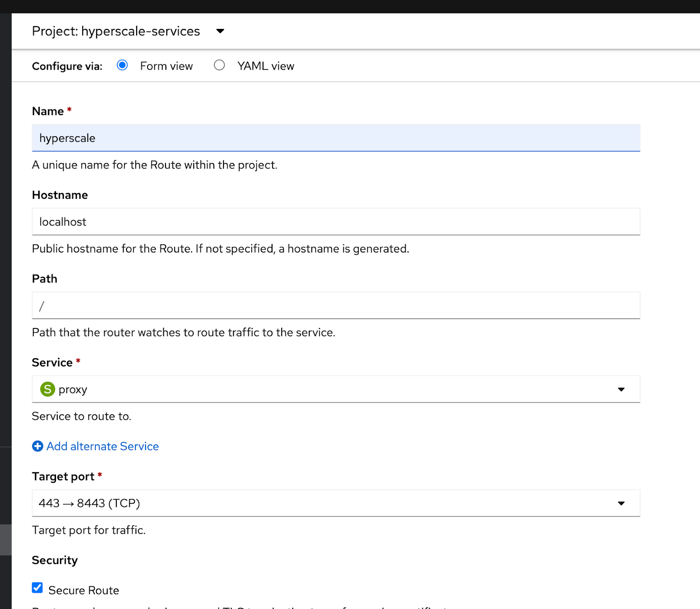
Task: Click the Path input containing a slash
Action: 335,306
